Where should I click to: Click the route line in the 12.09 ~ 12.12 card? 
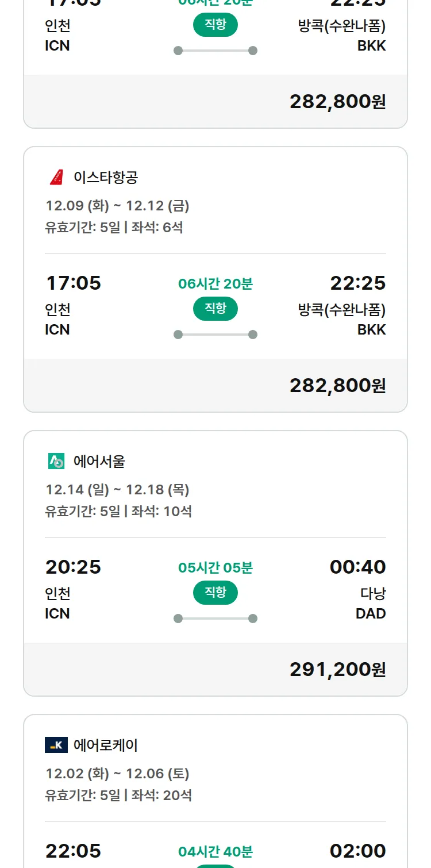(x=215, y=335)
